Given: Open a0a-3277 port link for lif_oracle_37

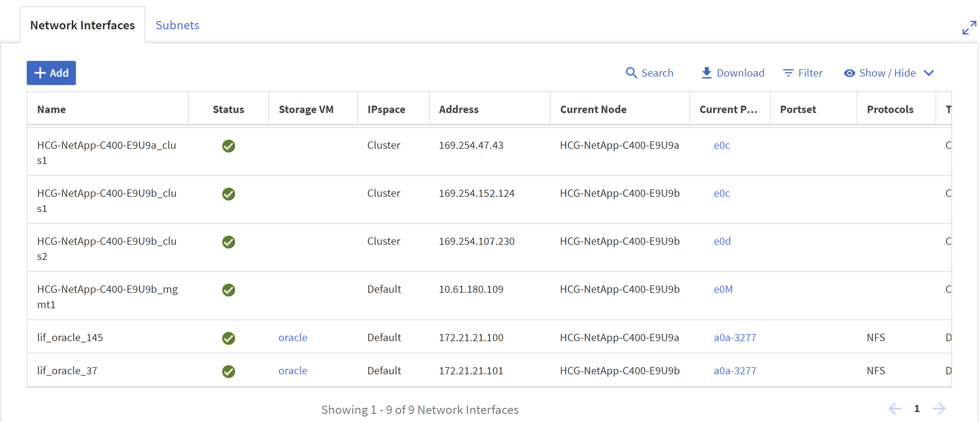Looking at the screenshot, I should coord(735,370).
